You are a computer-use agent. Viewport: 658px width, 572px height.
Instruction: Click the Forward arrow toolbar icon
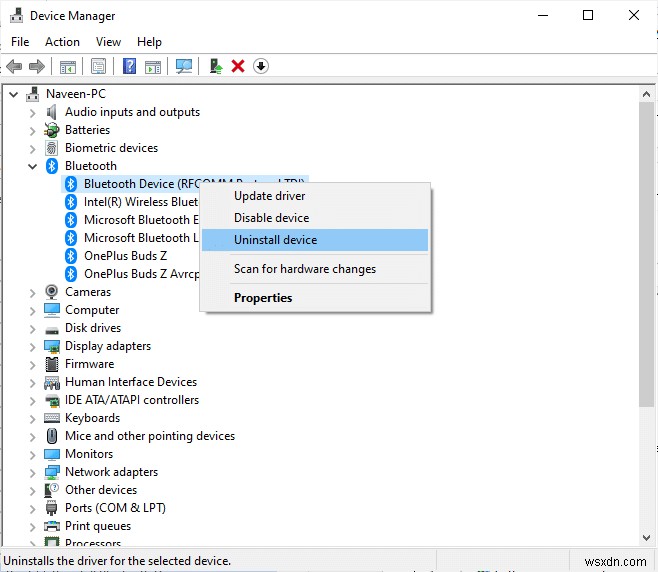click(x=37, y=66)
